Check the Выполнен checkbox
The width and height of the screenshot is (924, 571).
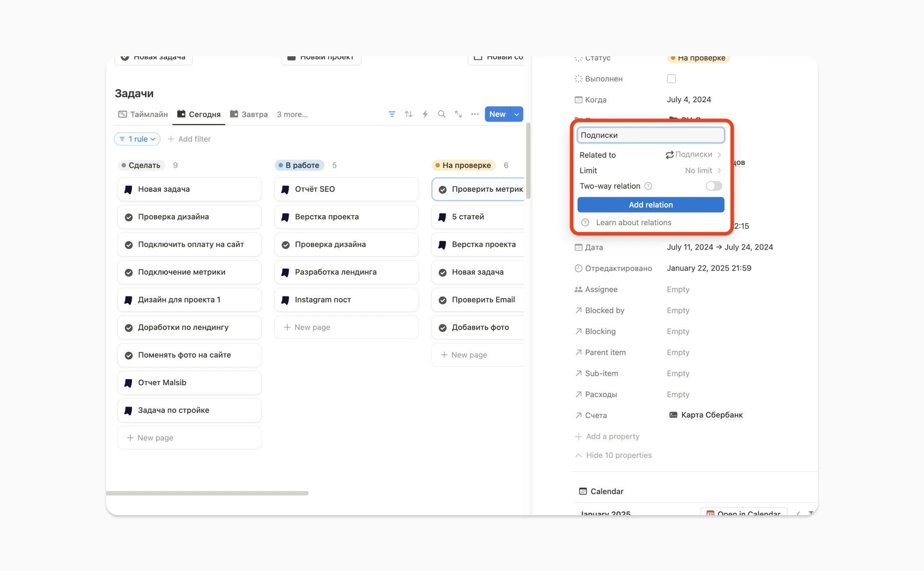[x=671, y=79]
